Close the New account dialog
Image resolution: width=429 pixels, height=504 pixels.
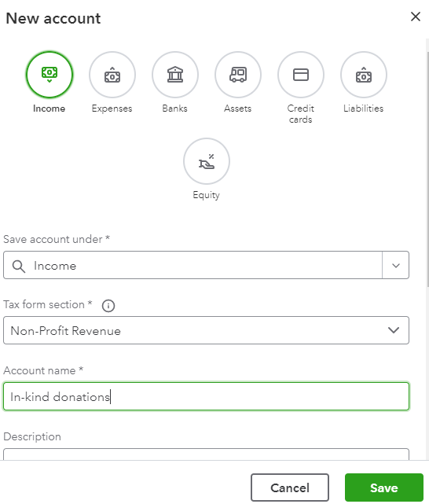coord(416,17)
